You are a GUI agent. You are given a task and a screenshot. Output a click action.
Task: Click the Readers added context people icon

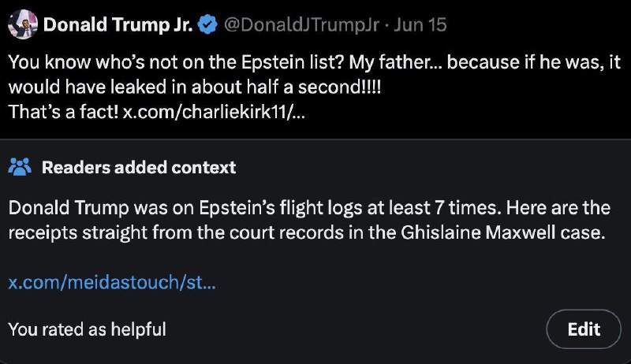click(19, 167)
